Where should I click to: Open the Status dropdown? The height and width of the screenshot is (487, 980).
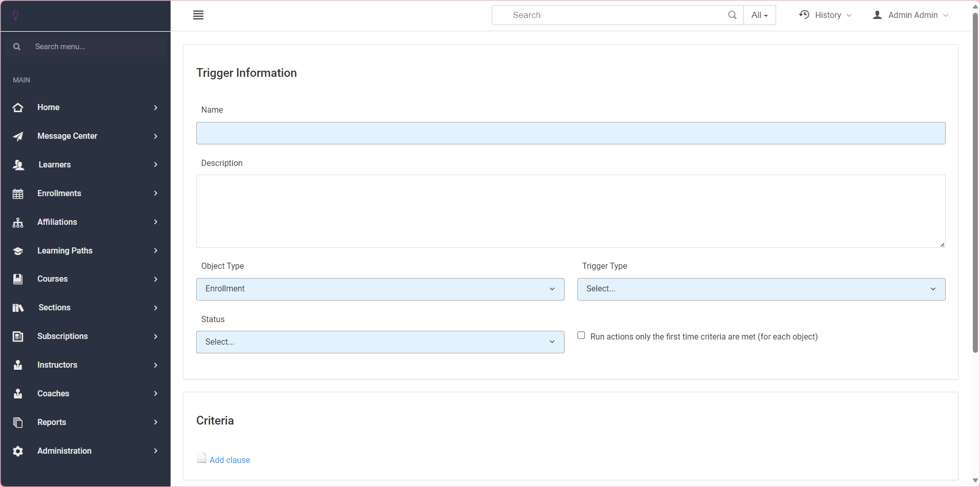[x=380, y=342]
